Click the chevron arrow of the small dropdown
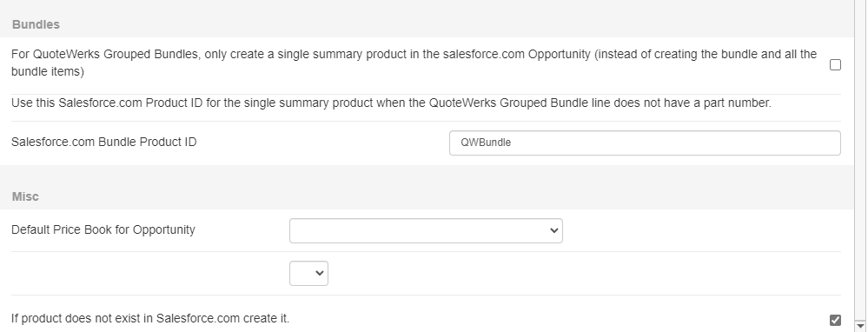868x332 pixels. pos(320,274)
